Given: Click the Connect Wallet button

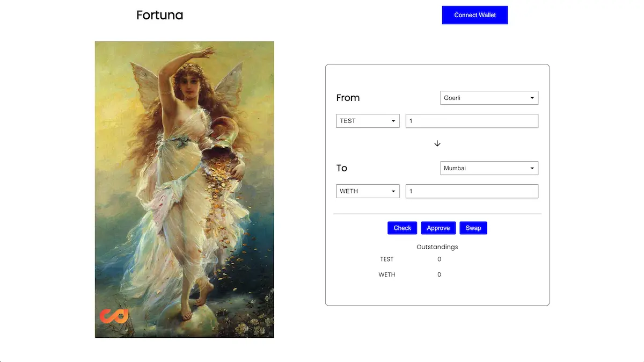Looking at the screenshot, I should [x=475, y=15].
